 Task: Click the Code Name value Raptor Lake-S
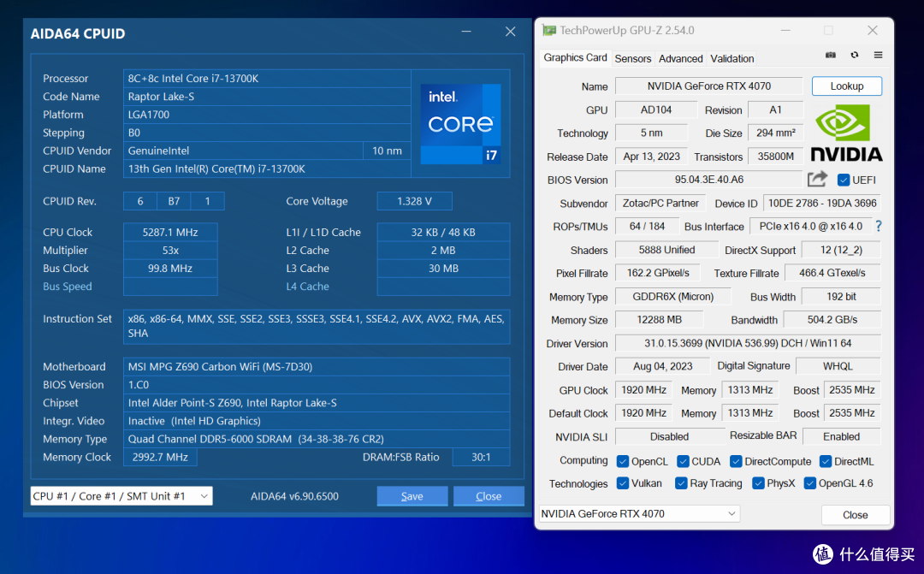click(266, 97)
